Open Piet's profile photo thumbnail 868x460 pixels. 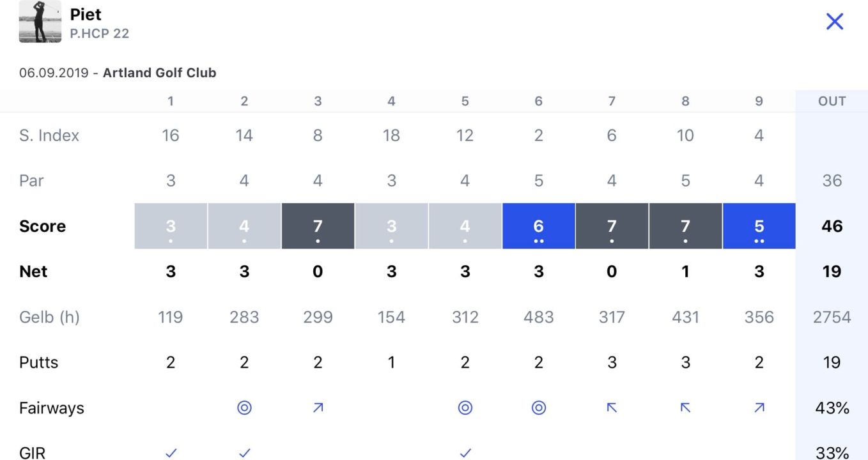click(40, 22)
